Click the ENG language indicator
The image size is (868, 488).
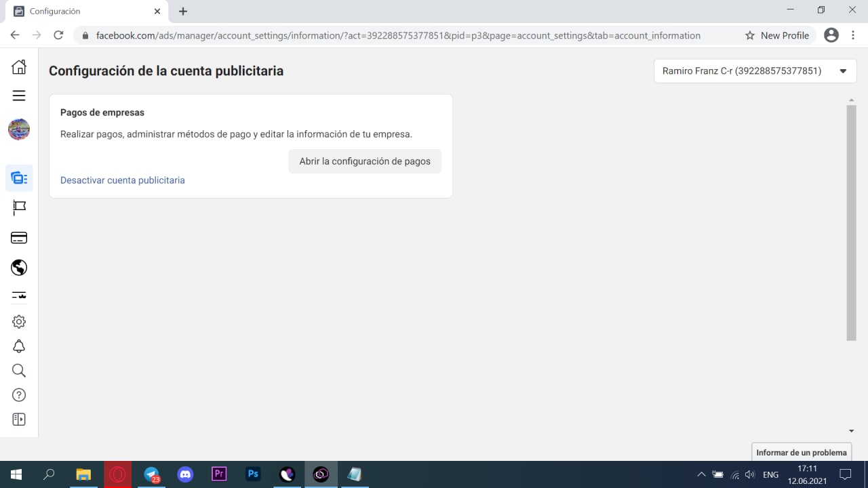(x=770, y=475)
